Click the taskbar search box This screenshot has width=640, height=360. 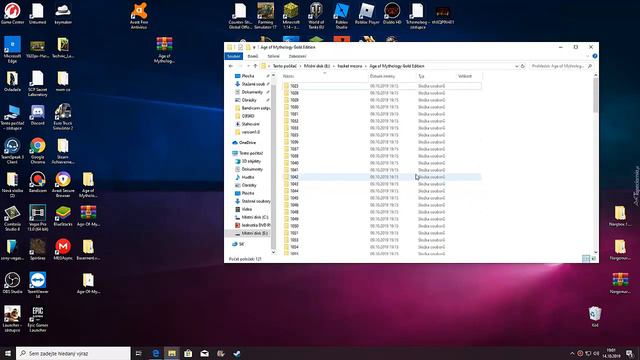[73, 353]
